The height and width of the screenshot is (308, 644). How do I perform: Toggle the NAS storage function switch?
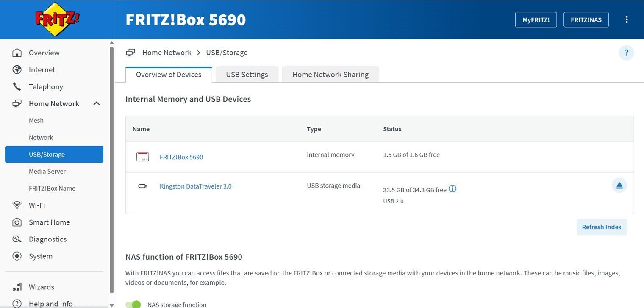point(133,304)
